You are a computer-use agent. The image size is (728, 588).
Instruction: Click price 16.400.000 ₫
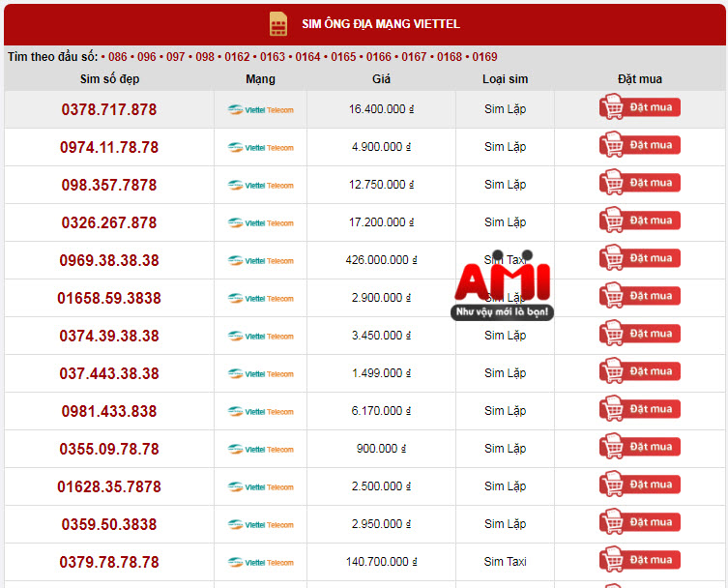381,108
